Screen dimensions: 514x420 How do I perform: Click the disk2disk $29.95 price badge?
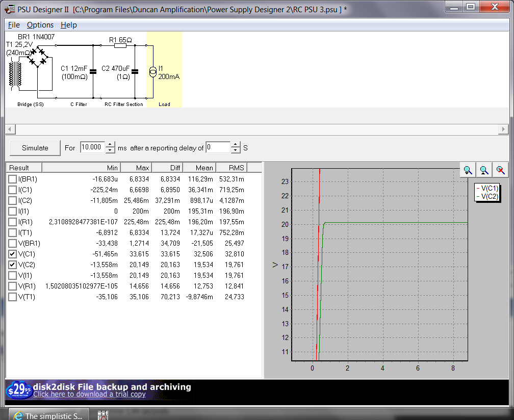(x=19, y=390)
